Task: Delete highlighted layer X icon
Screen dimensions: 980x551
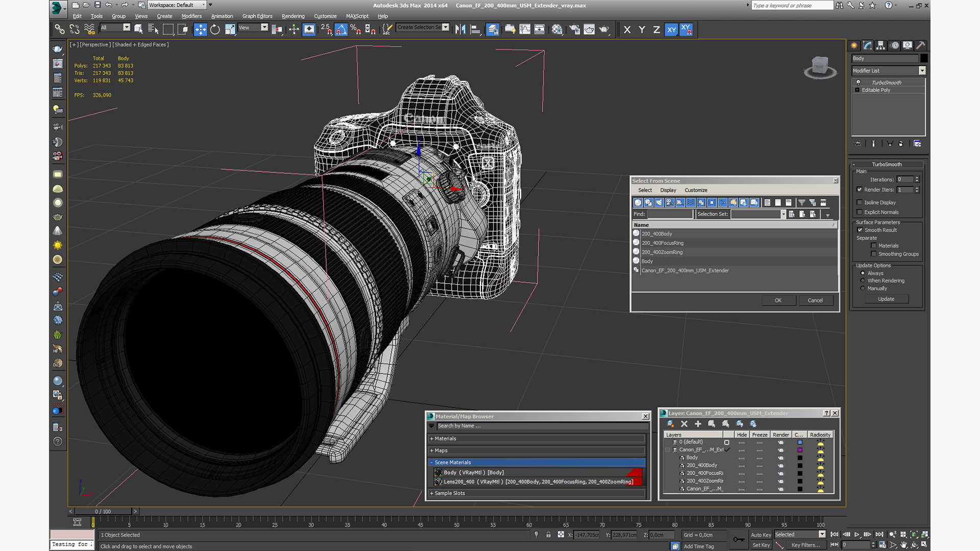Action: (x=684, y=424)
